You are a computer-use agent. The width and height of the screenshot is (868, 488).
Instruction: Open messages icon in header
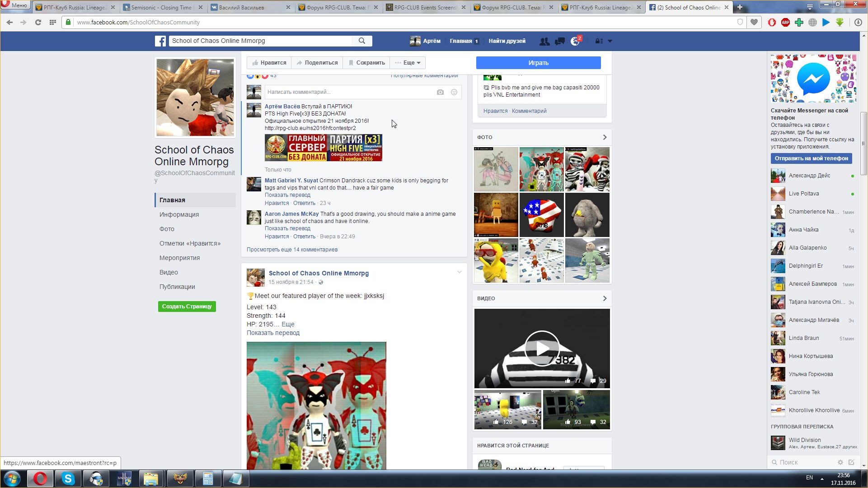[x=560, y=41]
